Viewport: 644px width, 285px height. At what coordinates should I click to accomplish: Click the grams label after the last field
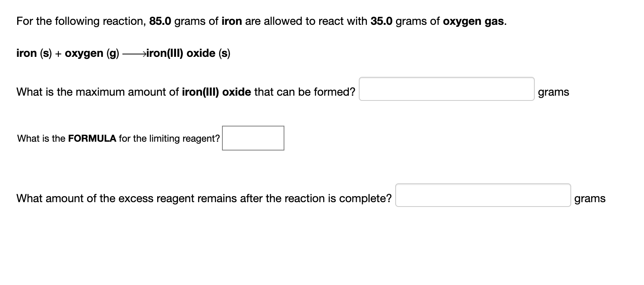[x=590, y=198]
